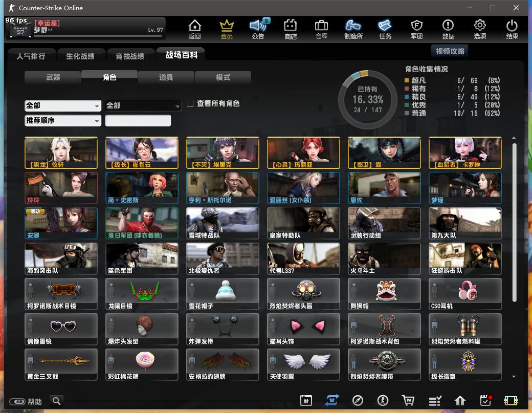The width and height of the screenshot is (532, 413).
Task: Select the 角色 sub-tab
Action: click(x=109, y=77)
